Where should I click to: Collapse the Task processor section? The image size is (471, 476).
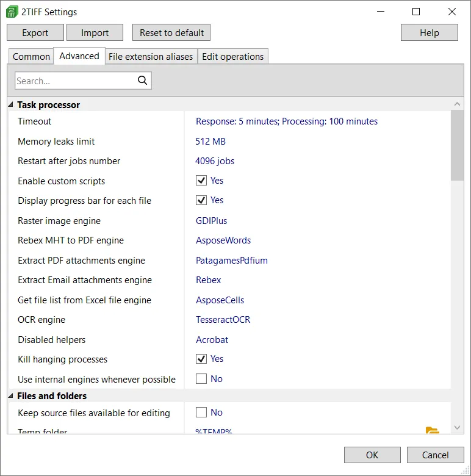pos(12,105)
